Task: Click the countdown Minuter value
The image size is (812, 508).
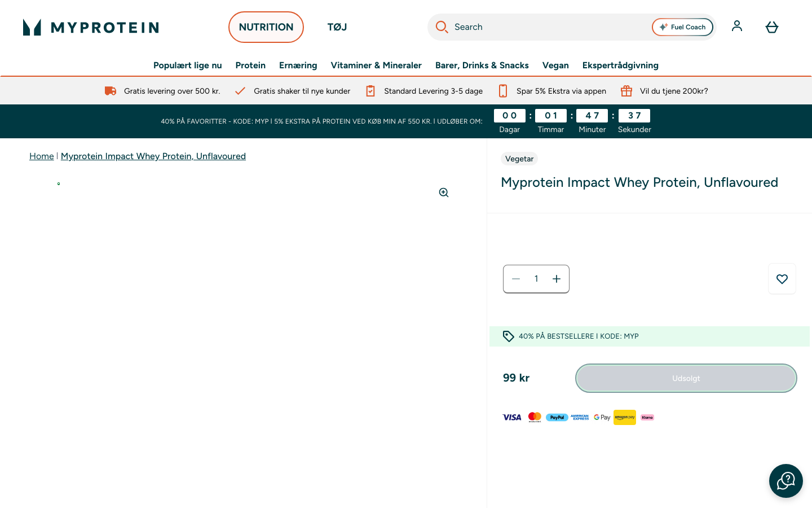Action: 592,116
